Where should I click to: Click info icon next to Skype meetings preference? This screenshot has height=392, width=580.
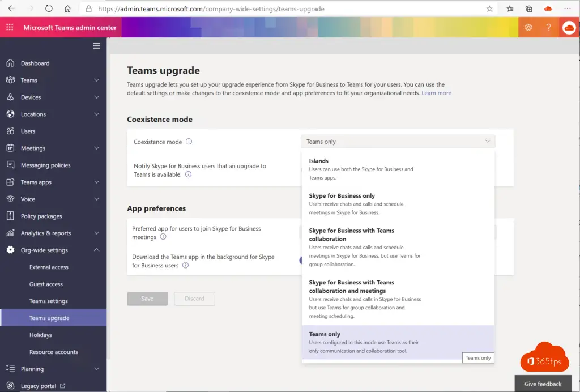[x=163, y=237]
